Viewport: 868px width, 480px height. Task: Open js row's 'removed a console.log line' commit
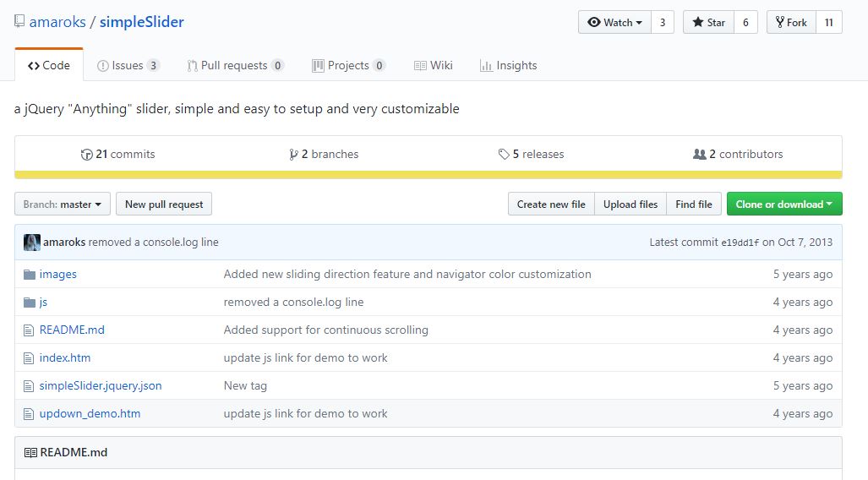point(293,303)
